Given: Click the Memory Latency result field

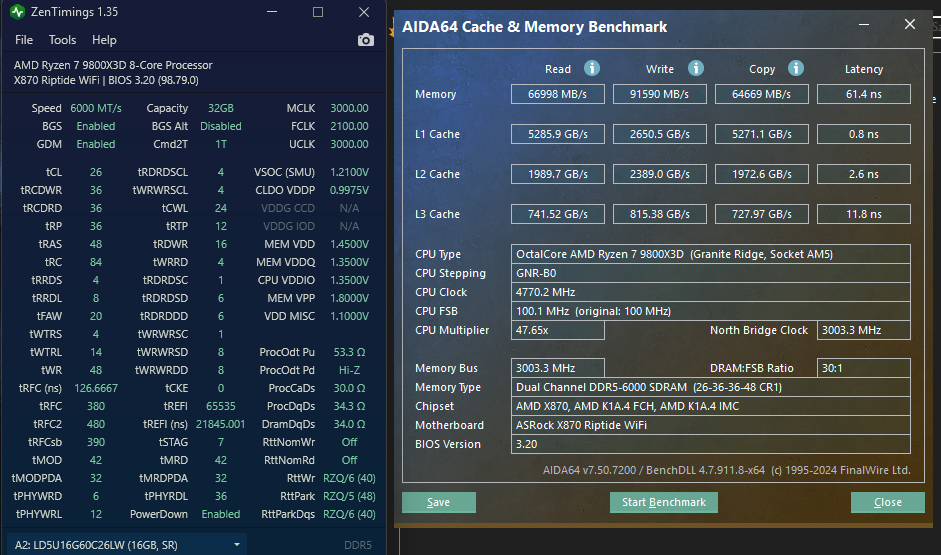Looking at the screenshot, I should [863, 94].
